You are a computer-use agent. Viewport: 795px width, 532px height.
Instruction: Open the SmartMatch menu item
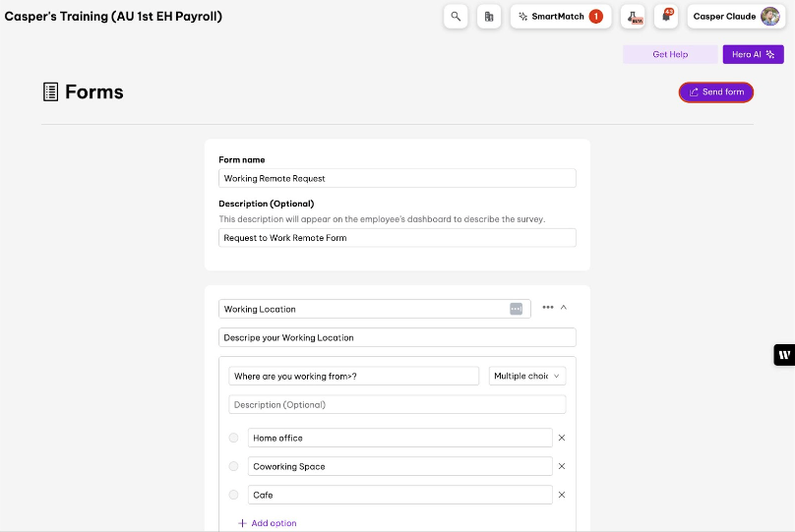(x=561, y=17)
